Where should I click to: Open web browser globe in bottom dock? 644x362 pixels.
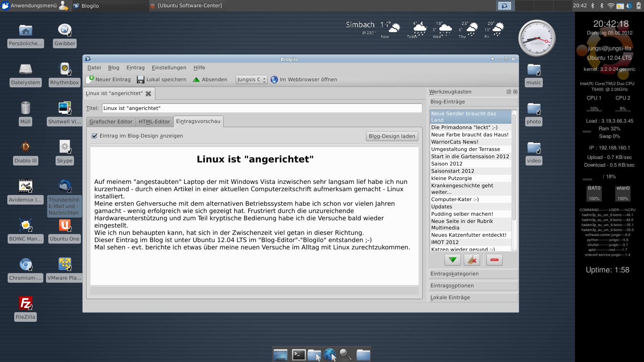(x=329, y=355)
